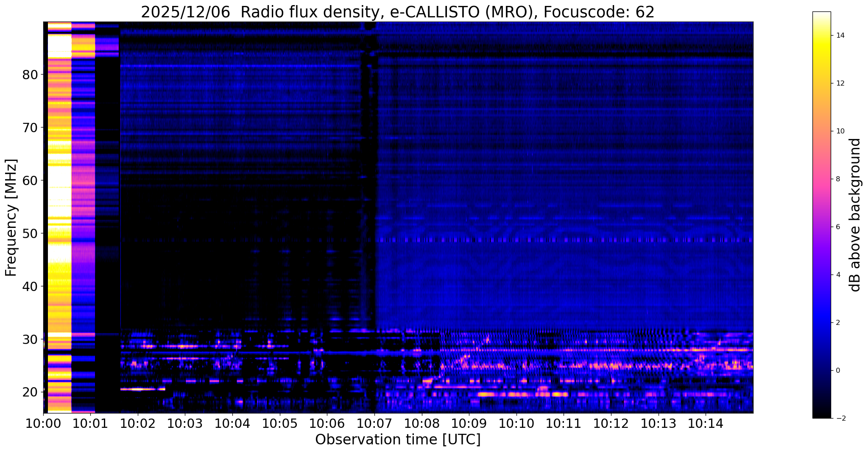Click the colorbar tick label 14
Screen dimensions: 868x452
click(840, 36)
